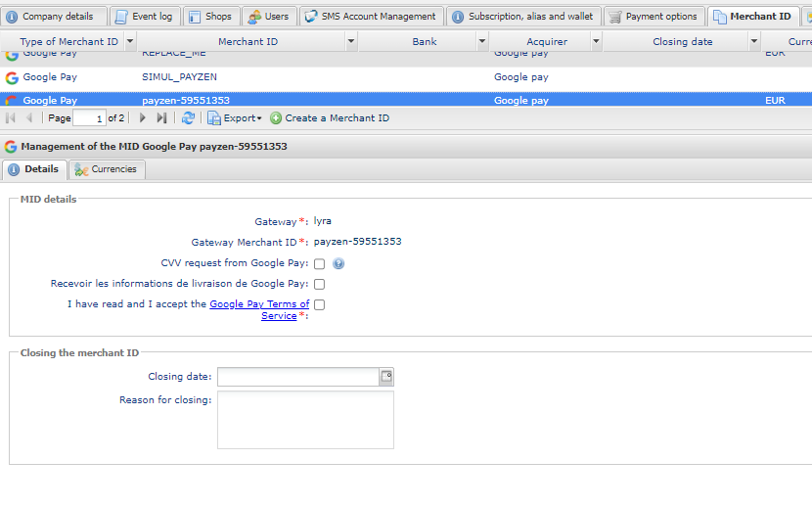The image size is (812, 506).
Task: Click the Users tab icon
Action: [x=254, y=17]
